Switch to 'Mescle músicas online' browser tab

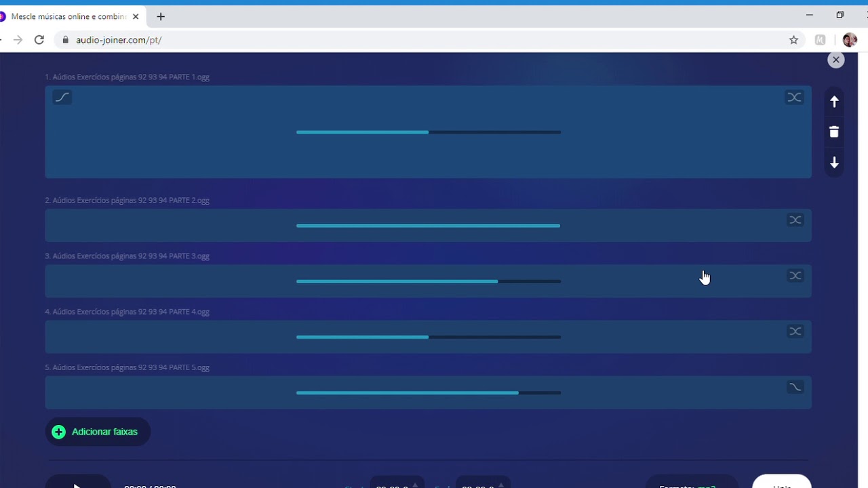pyautogui.click(x=68, y=16)
